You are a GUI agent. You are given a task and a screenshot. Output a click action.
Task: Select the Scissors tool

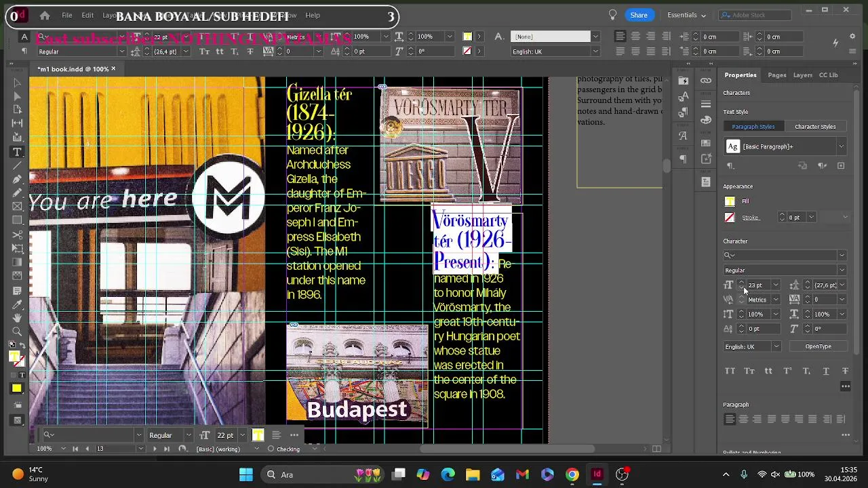click(x=17, y=235)
